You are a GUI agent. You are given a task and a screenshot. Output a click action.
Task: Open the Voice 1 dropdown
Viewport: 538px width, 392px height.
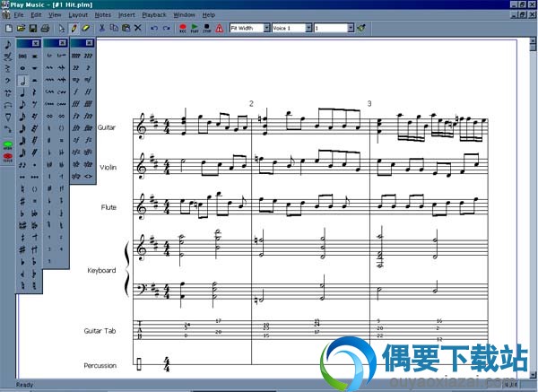[308, 28]
